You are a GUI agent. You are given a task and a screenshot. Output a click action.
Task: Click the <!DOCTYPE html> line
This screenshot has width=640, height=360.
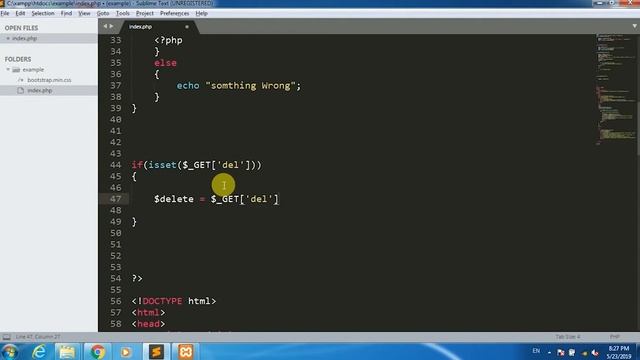173,301
